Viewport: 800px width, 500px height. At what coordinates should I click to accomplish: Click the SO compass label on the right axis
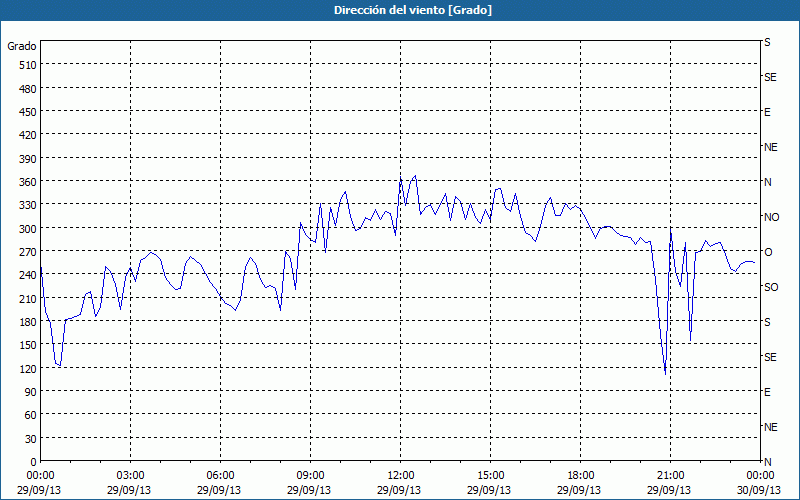771,287
